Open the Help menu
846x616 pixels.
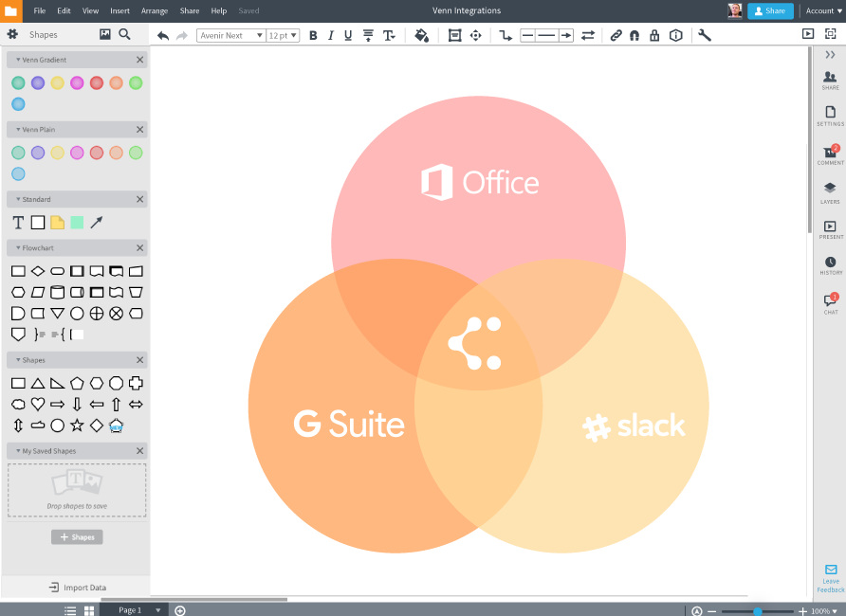218,10
